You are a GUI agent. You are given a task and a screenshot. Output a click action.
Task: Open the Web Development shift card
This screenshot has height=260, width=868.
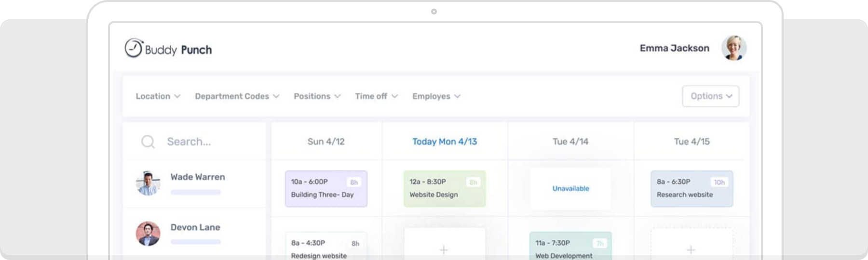(x=570, y=246)
